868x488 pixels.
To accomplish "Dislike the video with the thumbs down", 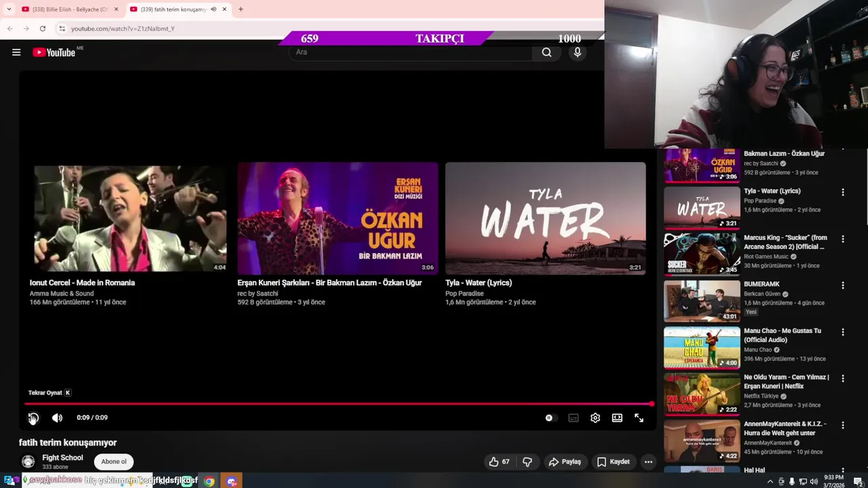I will click(527, 462).
